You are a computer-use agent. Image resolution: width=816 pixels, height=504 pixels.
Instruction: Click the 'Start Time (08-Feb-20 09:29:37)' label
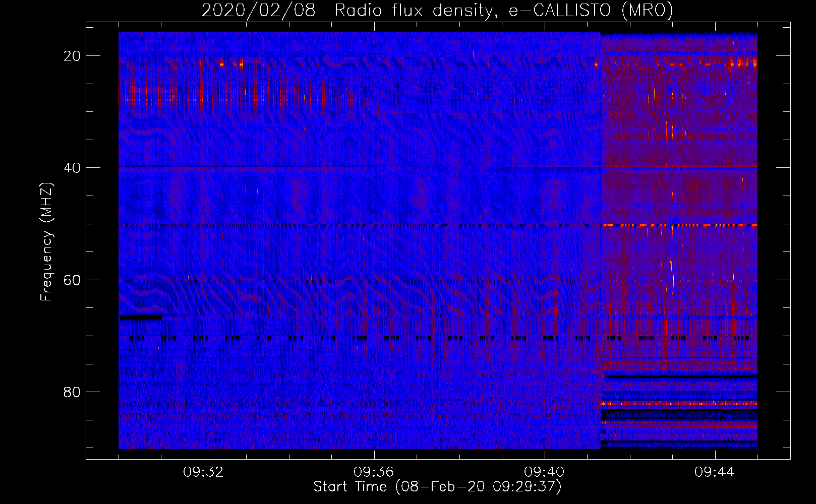(437, 487)
